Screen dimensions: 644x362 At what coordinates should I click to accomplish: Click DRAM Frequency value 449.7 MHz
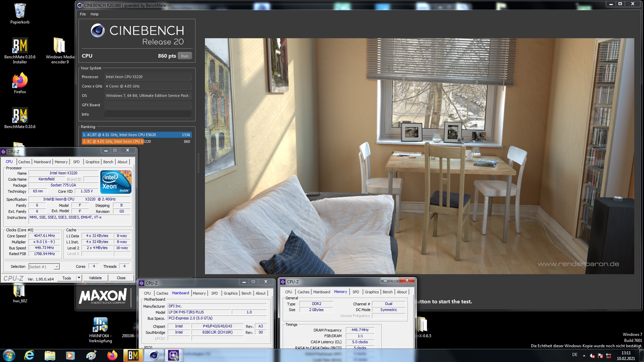(360, 330)
